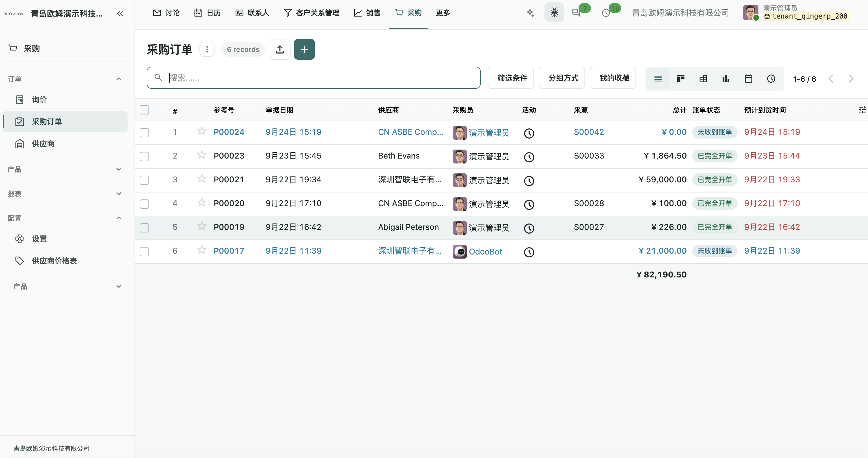Image resolution: width=868 pixels, height=458 pixels.
Task: Open the three-dot actions menu beside 采购订单
Action: click(207, 49)
